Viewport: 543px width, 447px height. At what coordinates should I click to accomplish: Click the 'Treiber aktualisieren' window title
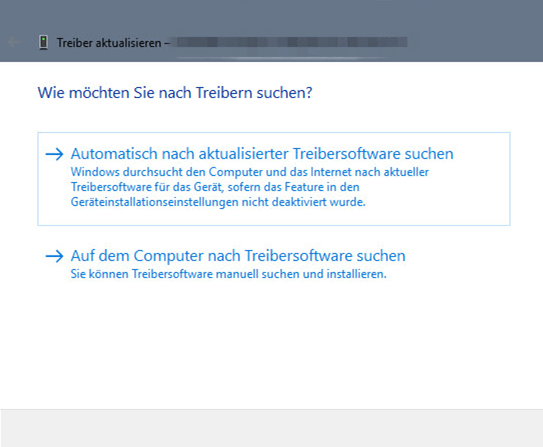pos(109,43)
